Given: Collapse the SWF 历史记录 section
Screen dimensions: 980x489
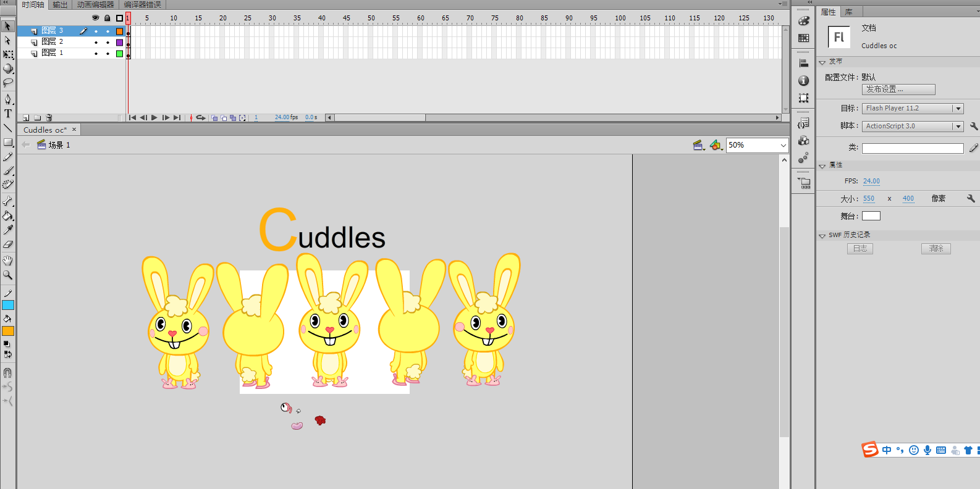Looking at the screenshot, I should click(822, 235).
